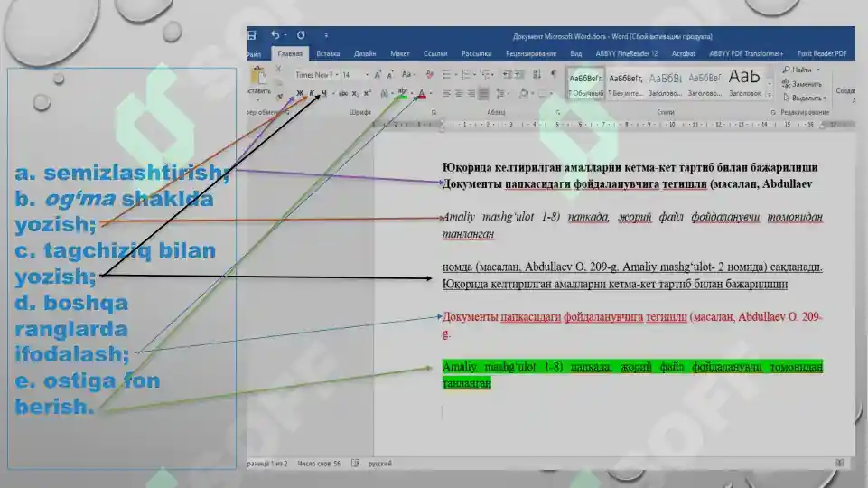This screenshot has width=868, height=488.
Task: Increase font size with the large A icon
Action: [378, 74]
